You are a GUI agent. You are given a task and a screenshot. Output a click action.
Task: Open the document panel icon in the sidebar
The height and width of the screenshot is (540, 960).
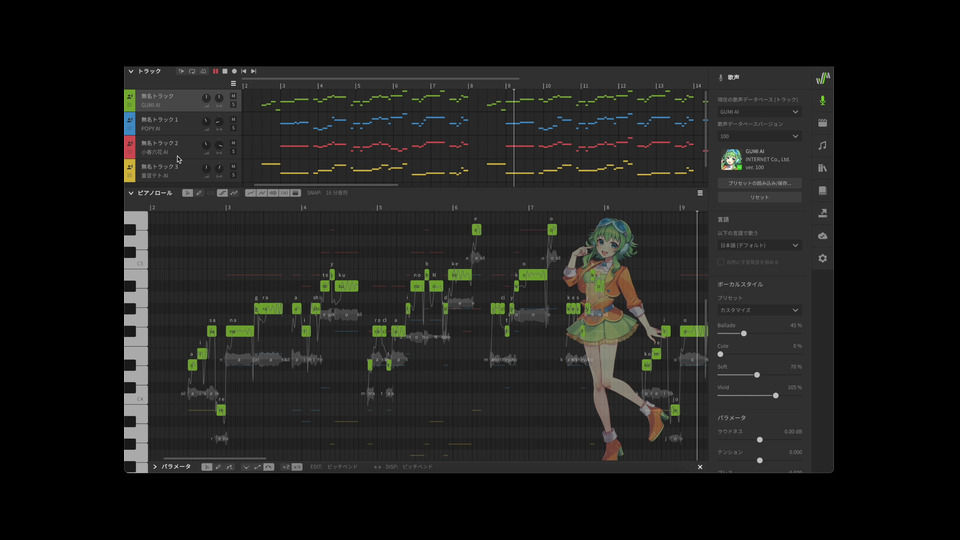(823, 190)
